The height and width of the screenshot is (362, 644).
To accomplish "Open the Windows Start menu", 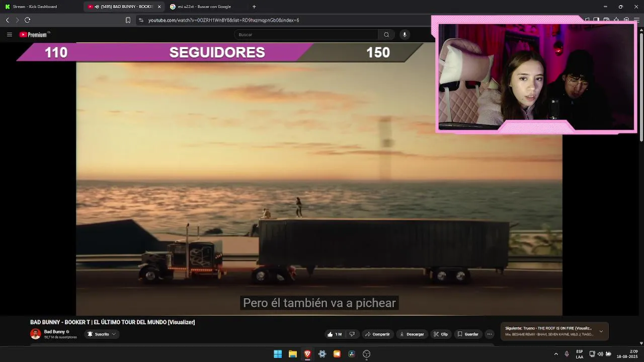I will pos(278,354).
